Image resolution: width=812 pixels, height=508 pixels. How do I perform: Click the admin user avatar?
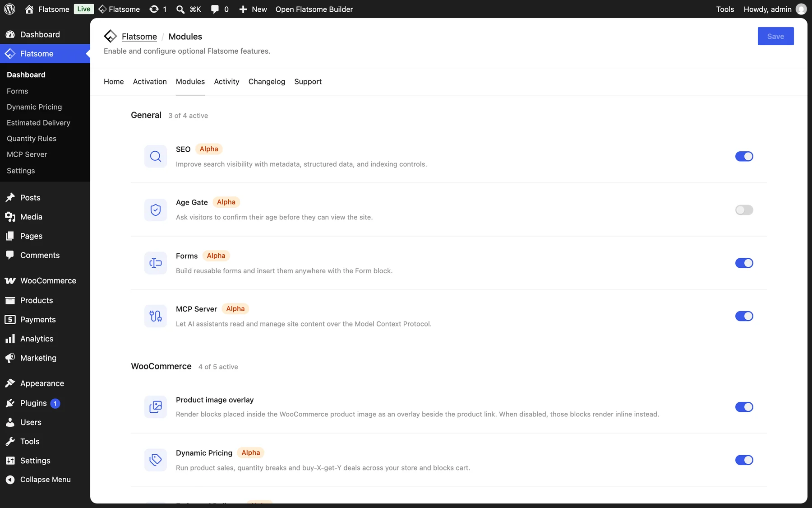[x=801, y=9]
